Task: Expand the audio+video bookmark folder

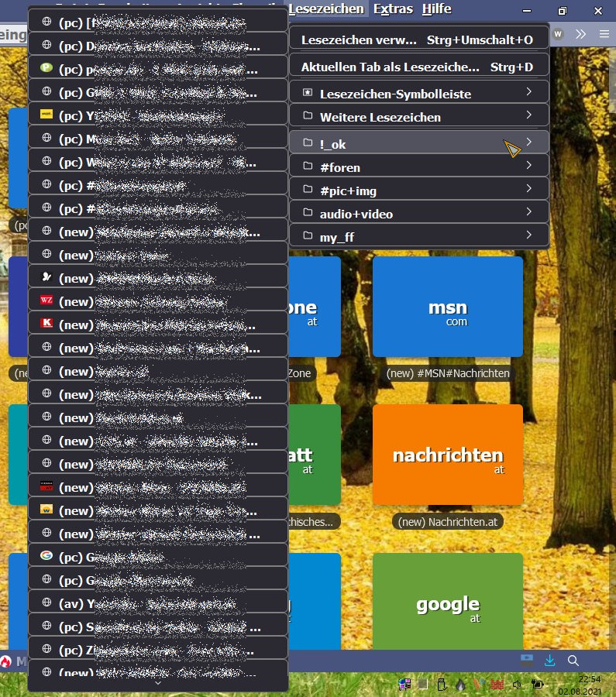Action: (x=418, y=214)
